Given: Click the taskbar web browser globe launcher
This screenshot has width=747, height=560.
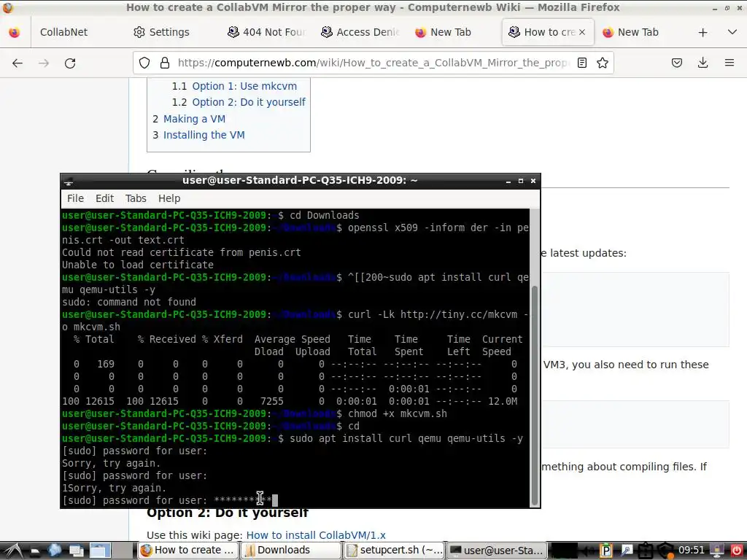Looking at the screenshot, I should 54,551.
